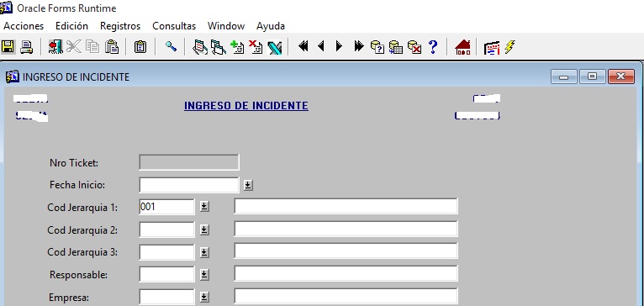Image resolution: width=644 pixels, height=306 pixels.
Task: Open the Acciones menu
Action: pos(24,26)
